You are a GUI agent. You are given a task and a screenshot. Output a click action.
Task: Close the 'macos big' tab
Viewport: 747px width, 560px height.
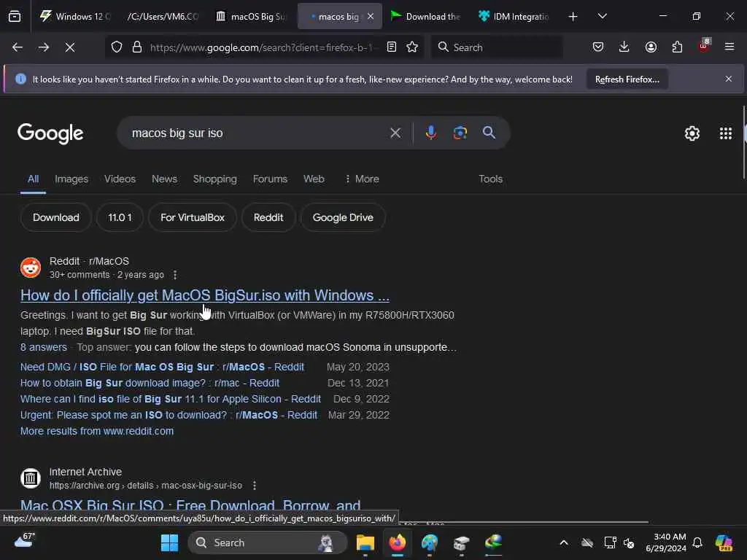click(x=371, y=17)
